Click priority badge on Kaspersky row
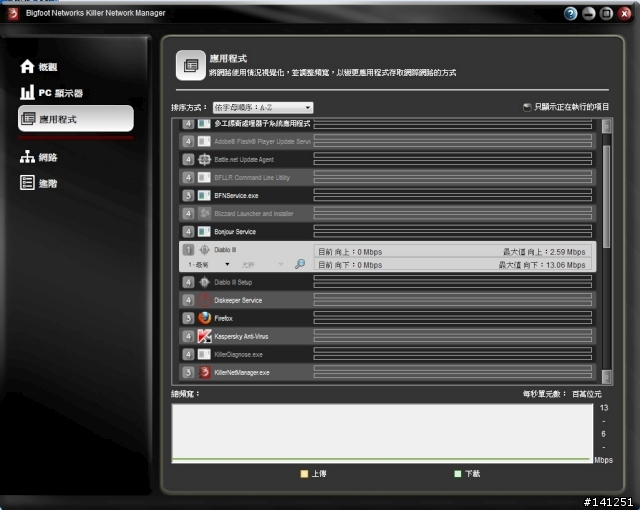The image size is (640, 510). click(x=188, y=336)
